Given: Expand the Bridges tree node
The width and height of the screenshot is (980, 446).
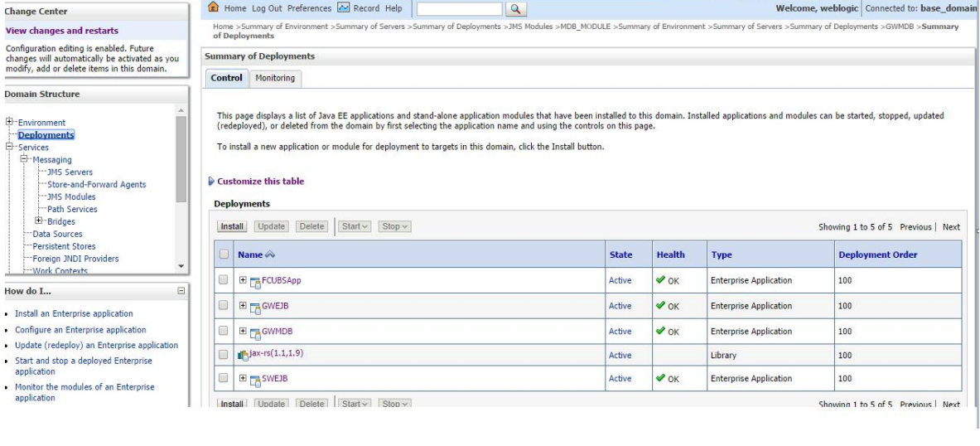Looking at the screenshot, I should (39, 221).
